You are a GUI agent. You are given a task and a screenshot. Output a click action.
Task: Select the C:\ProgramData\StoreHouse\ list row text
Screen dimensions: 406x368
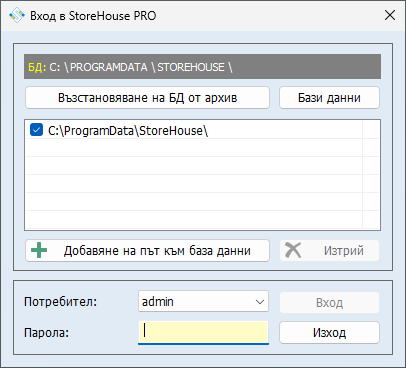128,130
